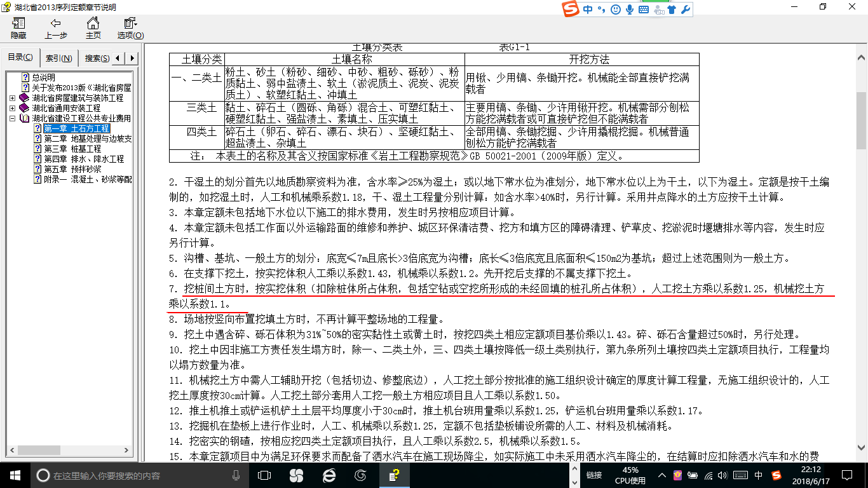Show hidden system tray icons
This screenshot has width=868, height=488.
(663, 475)
